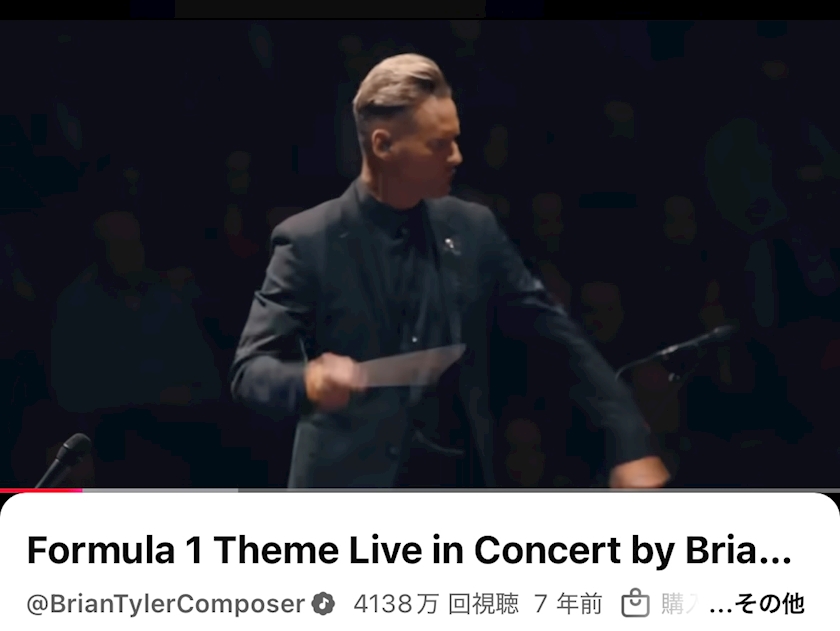The width and height of the screenshot is (840, 631).
Task: Click the black bar above the video
Action: pos(420,9)
